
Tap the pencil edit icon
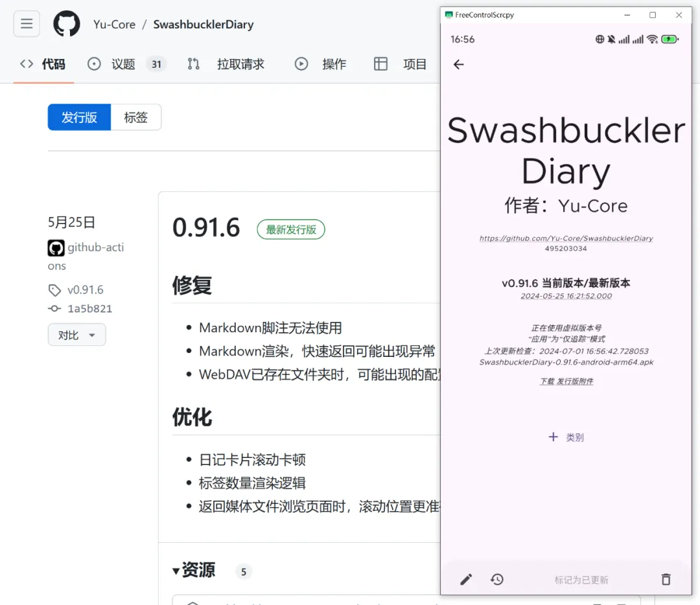coord(466,580)
